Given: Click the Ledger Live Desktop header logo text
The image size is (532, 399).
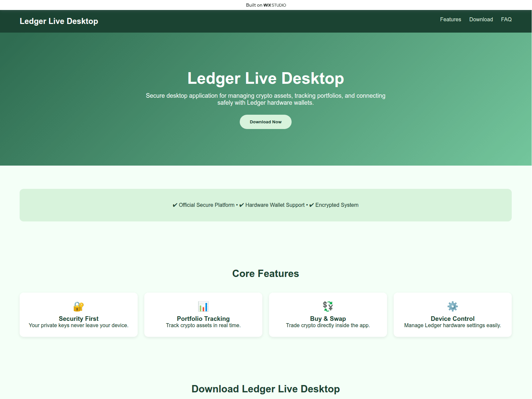Looking at the screenshot, I should [x=59, y=21].
